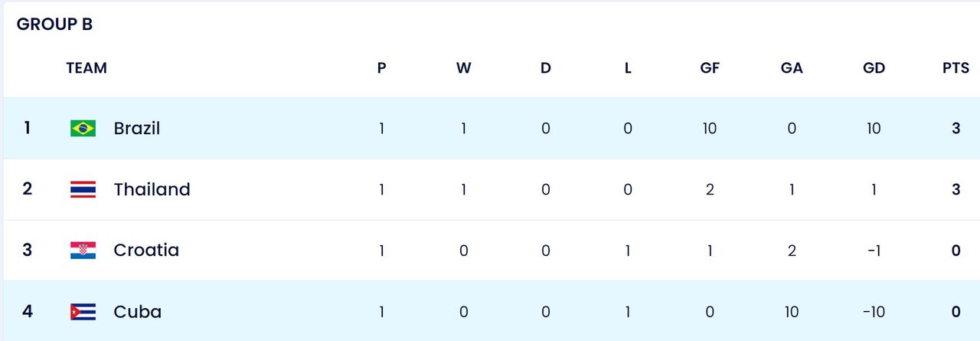The image size is (980, 341).
Task: Click Cuba's goal difference of -10
Action: (874, 312)
